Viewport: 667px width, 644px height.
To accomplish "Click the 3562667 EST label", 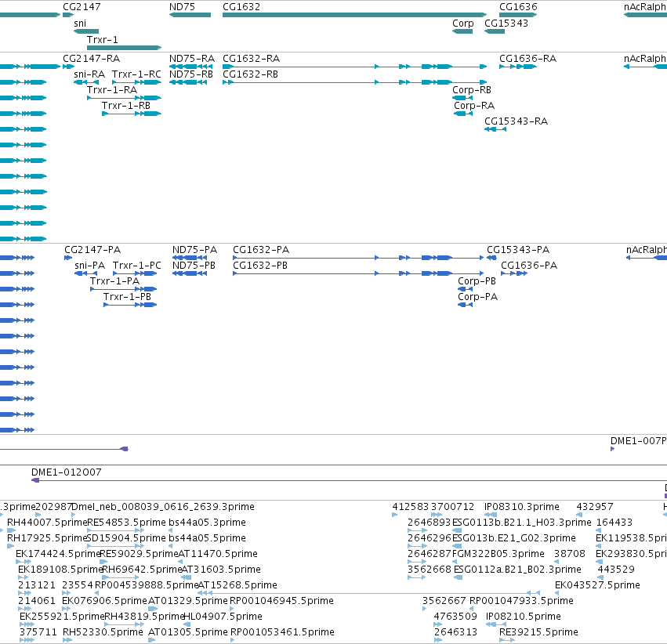I will tap(444, 601).
